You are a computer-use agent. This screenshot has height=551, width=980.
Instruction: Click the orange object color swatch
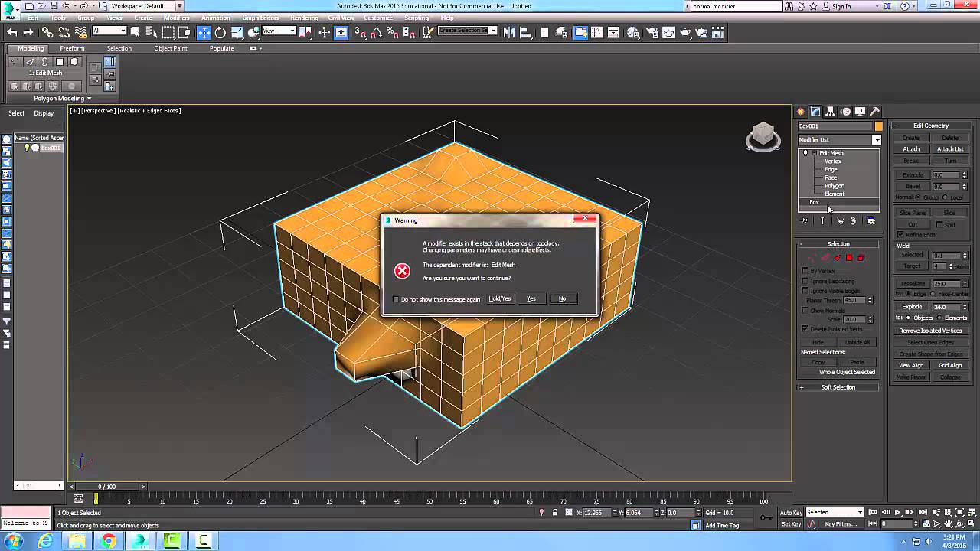point(878,126)
